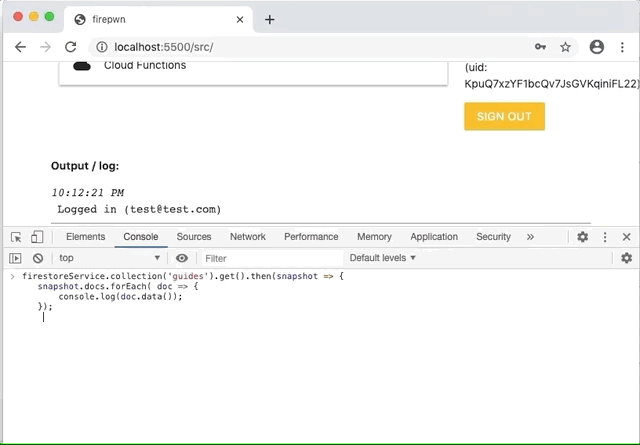The image size is (640, 445).
Task: Activate the DevTools inspect element picker
Action: coord(16,237)
